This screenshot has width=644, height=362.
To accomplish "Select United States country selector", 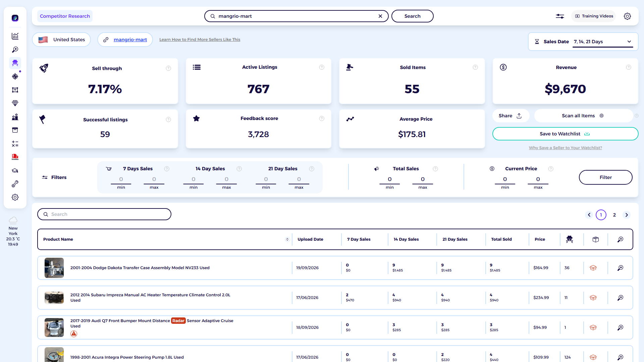I will pyautogui.click(x=61, y=40).
